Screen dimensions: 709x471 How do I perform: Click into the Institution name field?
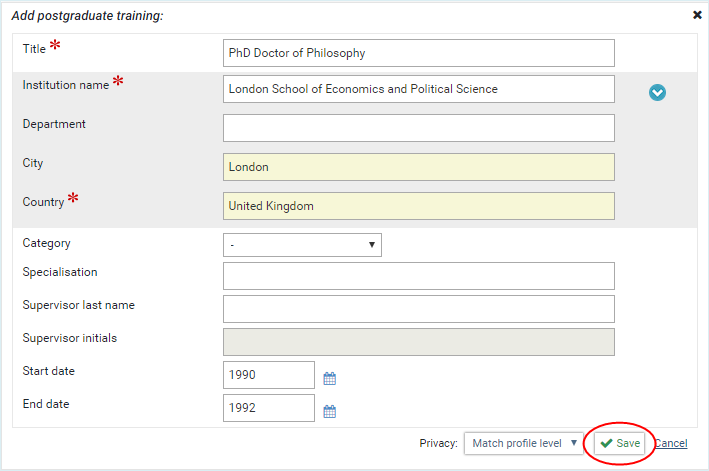pyautogui.click(x=418, y=89)
